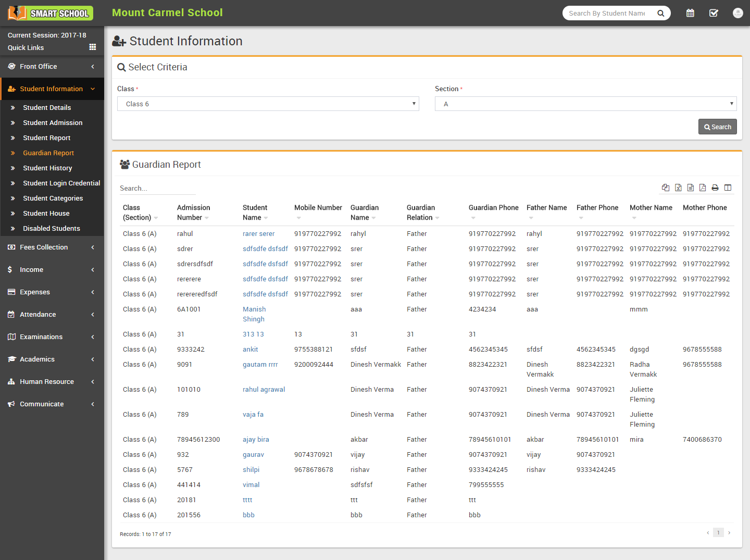750x560 pixels.
Task: Open the Section dropdown showing A
Action: coord(585,104)
